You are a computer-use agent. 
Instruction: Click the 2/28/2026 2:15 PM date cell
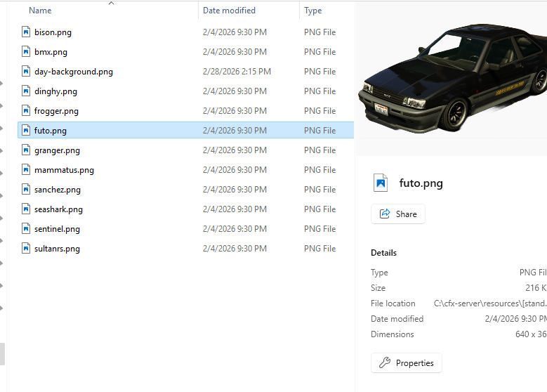(237, 72)
